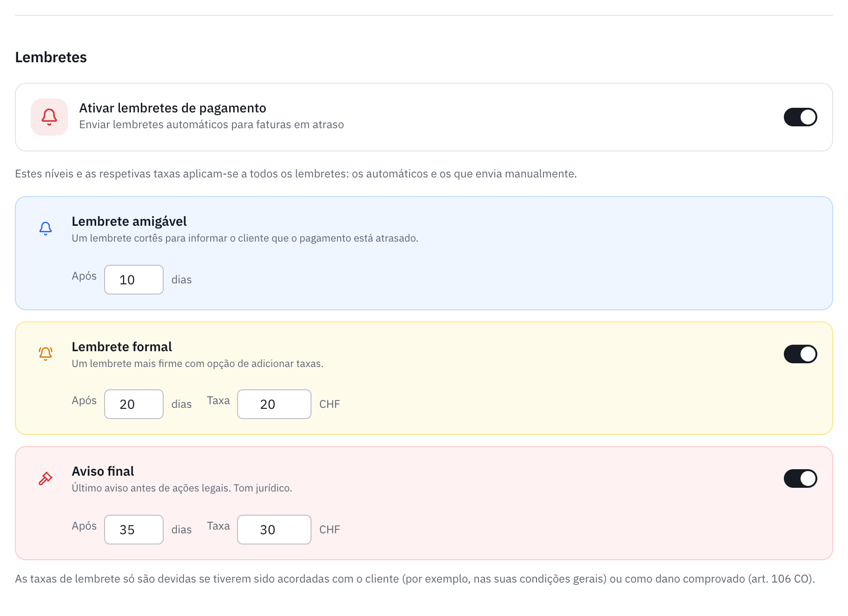Click "Um lembrete cortês para informar o cliente" description
This screenshot has width=848, height=616.
click(x=245, y=238)
